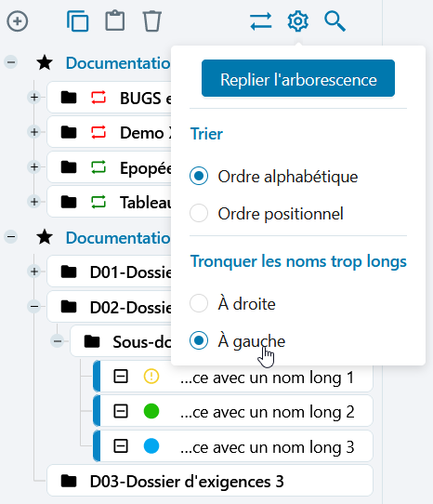Click the trash delete icon

[x=151, y=21]
